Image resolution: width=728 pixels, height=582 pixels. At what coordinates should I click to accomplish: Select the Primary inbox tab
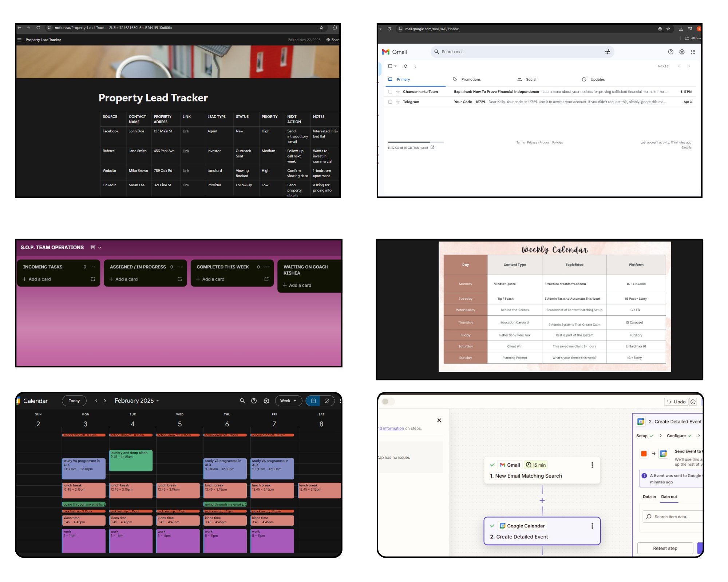click(403, 79)
